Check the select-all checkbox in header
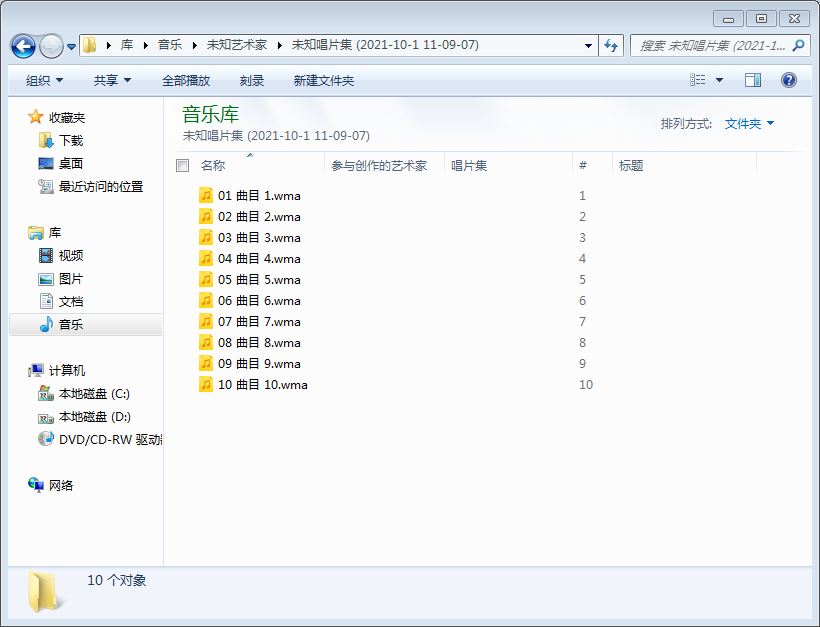The image size is (820, 627). pos(182,166)
